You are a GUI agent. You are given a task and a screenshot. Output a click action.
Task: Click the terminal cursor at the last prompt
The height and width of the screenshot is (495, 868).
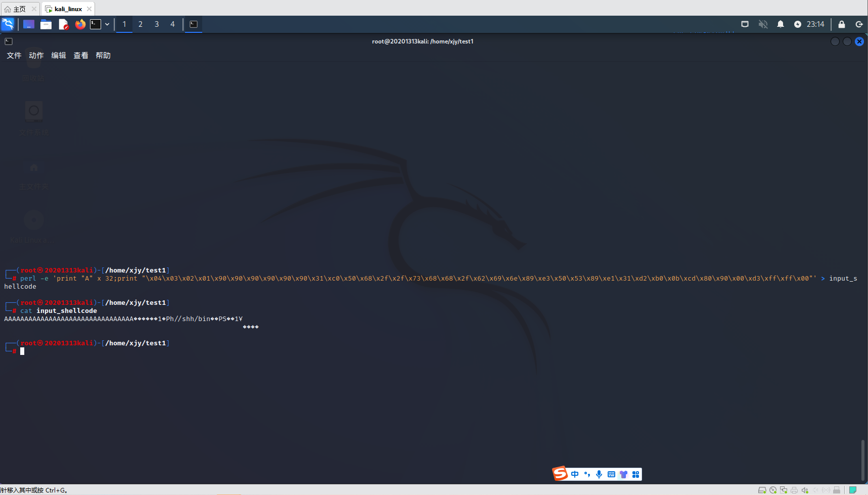(22, 351)
